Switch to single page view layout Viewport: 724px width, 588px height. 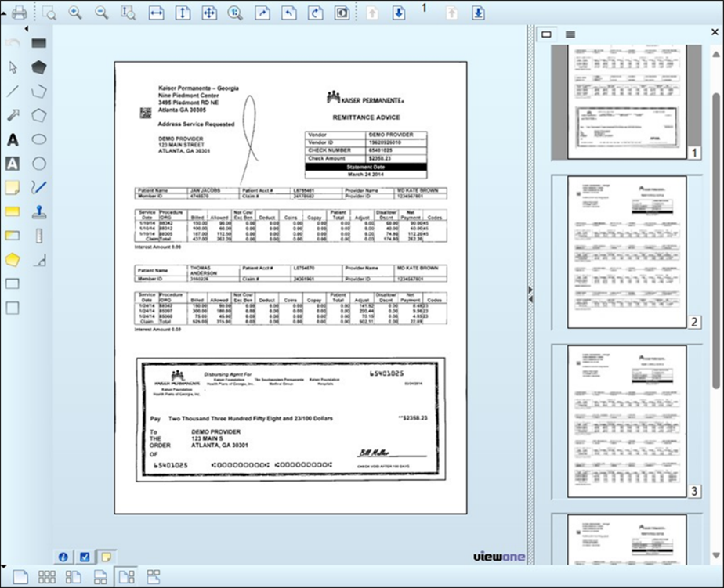(x=20, y=578)
